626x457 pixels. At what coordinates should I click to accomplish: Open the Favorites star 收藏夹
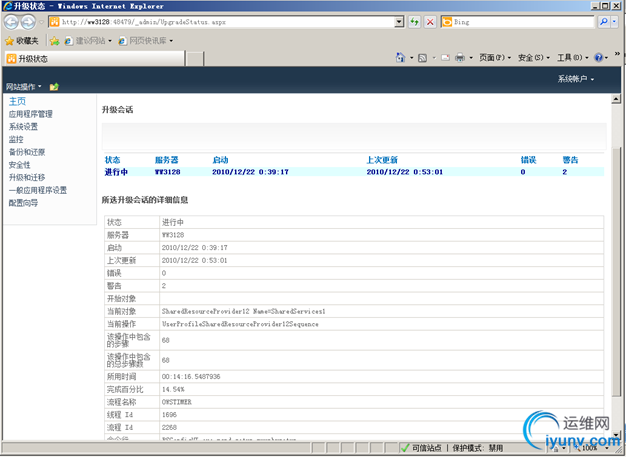point(22,41)
